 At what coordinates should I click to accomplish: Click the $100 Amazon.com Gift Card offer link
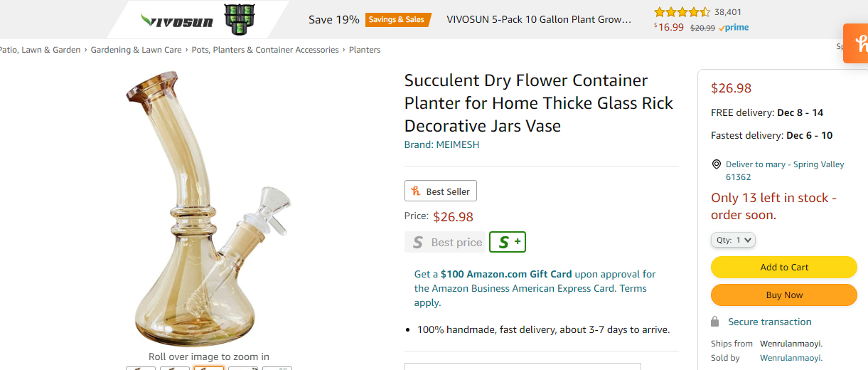(506, 274)
